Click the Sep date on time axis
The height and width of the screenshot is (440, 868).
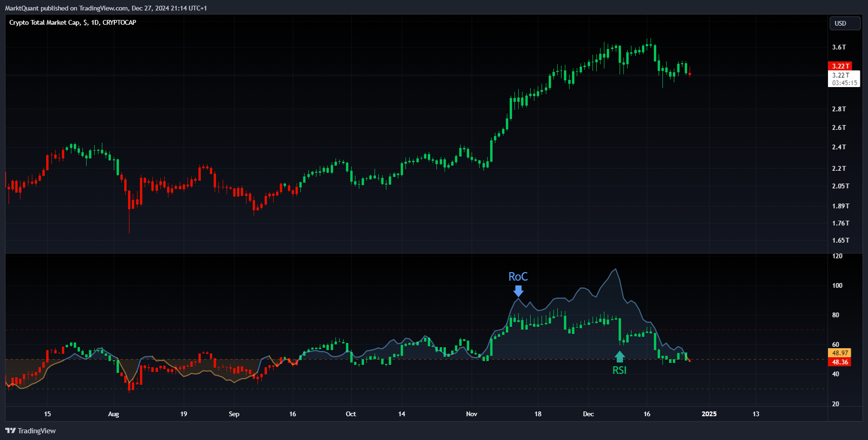pyautogui.click(x=234, y=414)
